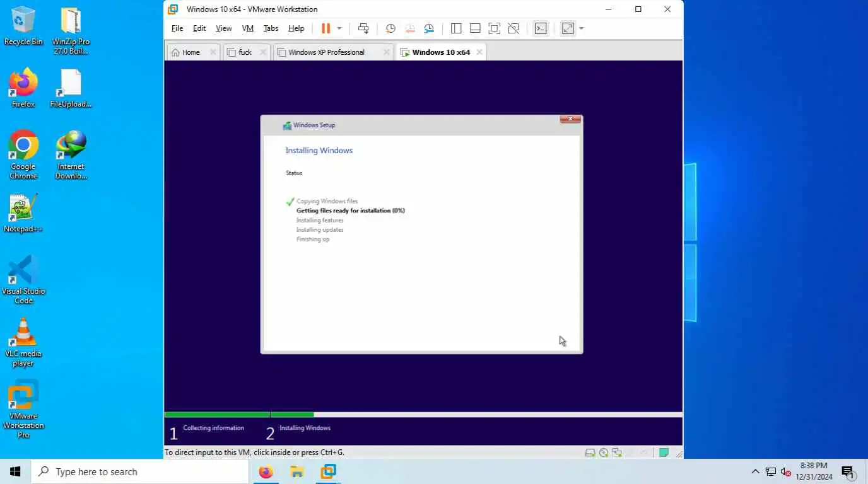The image size is (868, 484).
Task: Open the snapshot manager icon
Action: (x=429, y=28)
